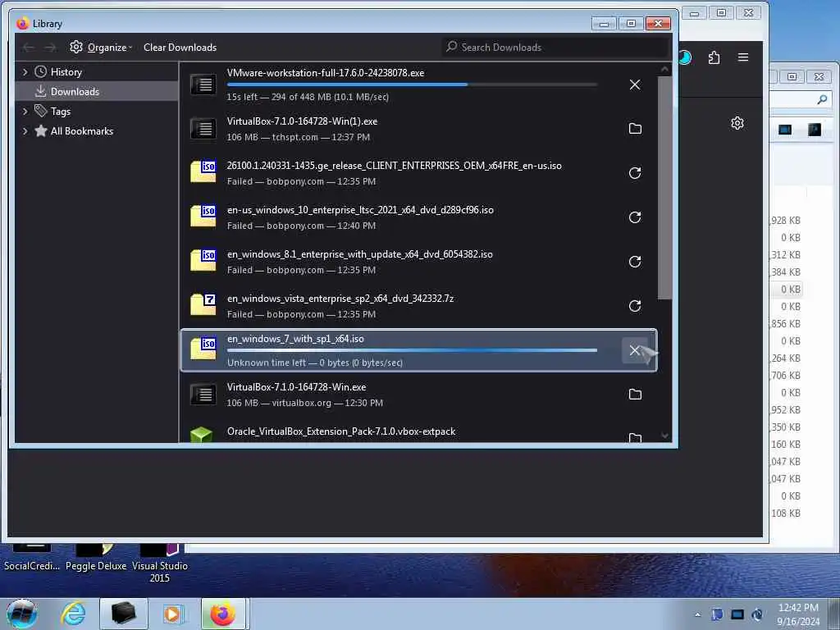Screen dimensions: 840x630
Task: Click the settings gear in Firefox window
Action: point(737,123)
